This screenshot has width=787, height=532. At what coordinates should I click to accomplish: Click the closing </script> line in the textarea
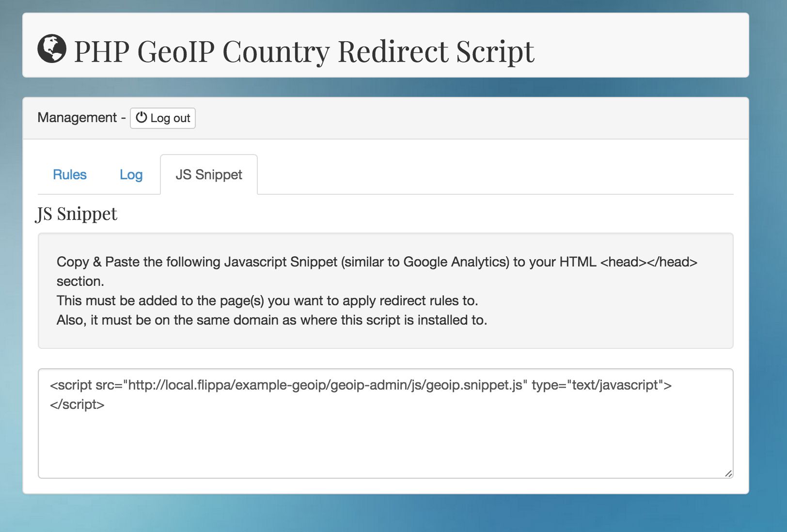pos(77,404)
